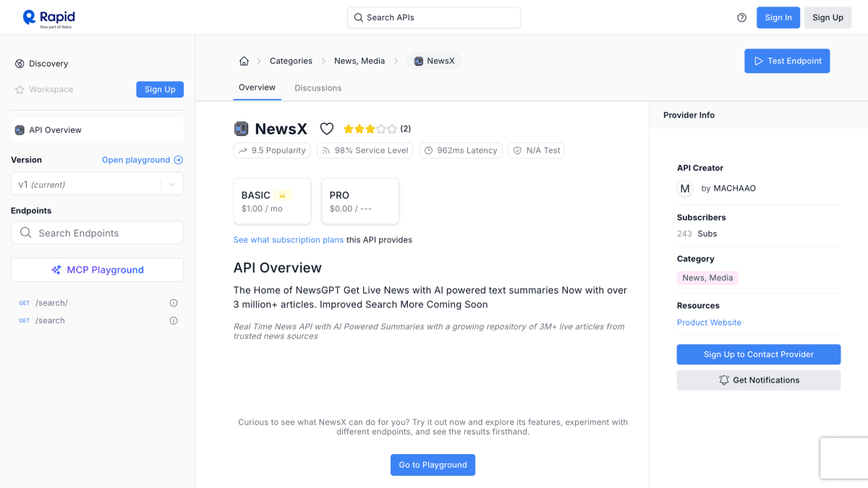Click the play icon on Test Endpoint
The width and height of the screenshot is (868, 488).
pyautogui.click(x=759, y=61)
